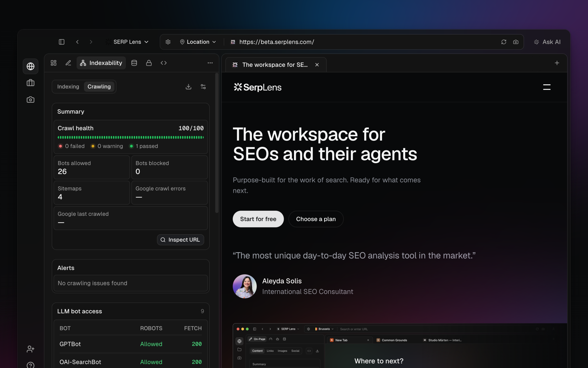Open a new tab with the plus icon
The image size is (588, 368).
pos(557,63)
